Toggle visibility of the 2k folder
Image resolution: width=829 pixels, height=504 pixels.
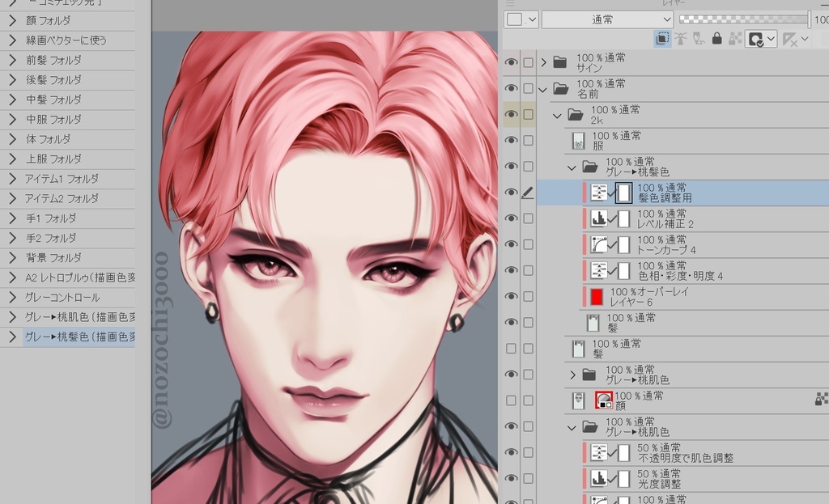[x=511, y=114]
